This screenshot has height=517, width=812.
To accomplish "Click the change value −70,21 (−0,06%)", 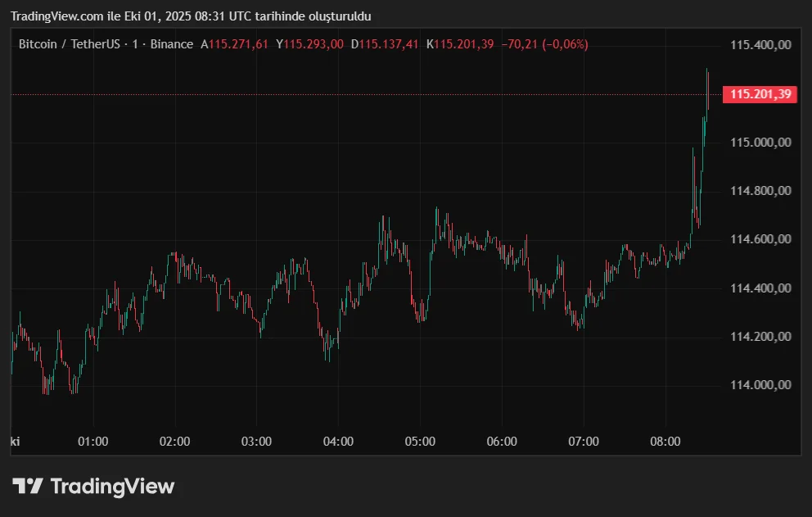I will point(544,44).
